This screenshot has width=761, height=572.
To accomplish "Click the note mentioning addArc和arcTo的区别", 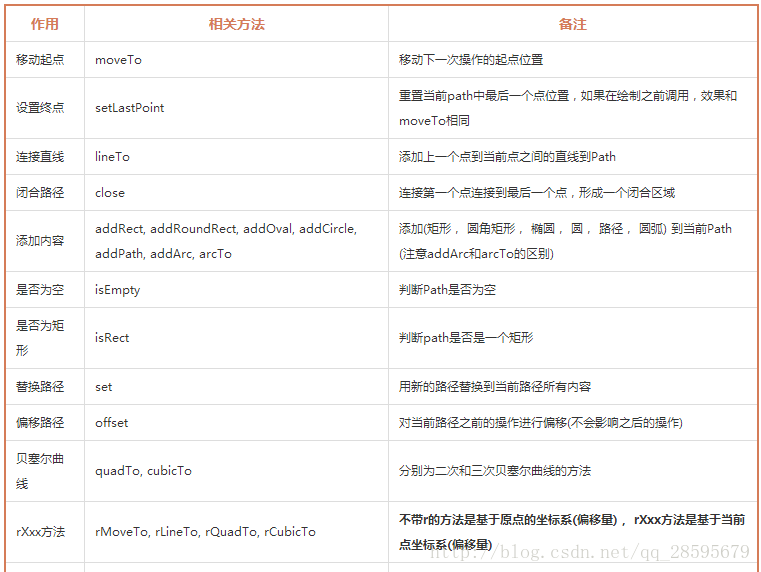I will [565, 241].
